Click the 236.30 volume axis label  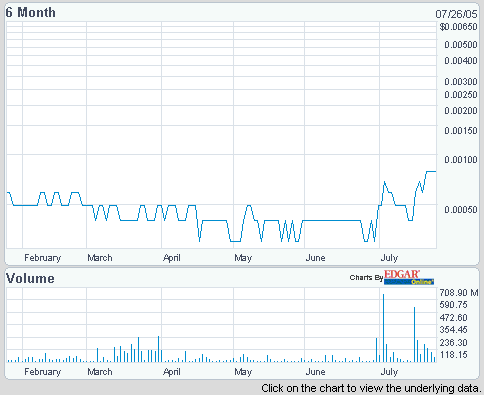[x=453, y=343]
